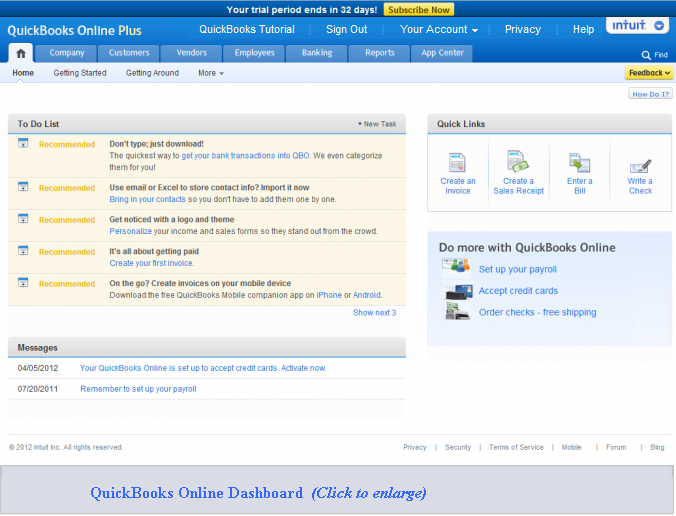676x516 pixels.
Task: Click the Enter a Bill icon
Action: 579,163
